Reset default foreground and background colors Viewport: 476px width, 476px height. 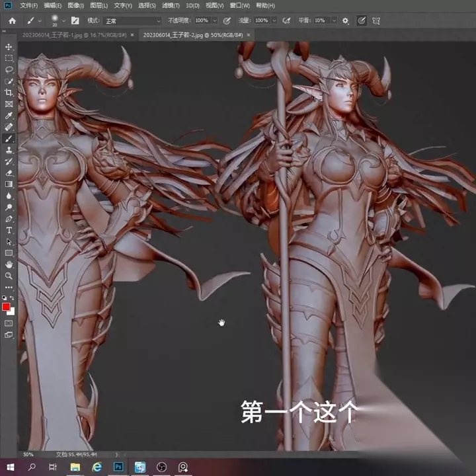click(x=4, y=298)
